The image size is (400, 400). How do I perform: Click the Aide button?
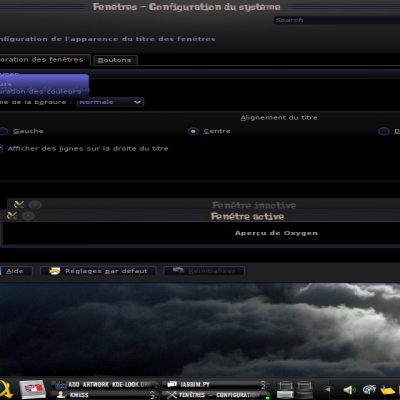[x=16, y=271]
